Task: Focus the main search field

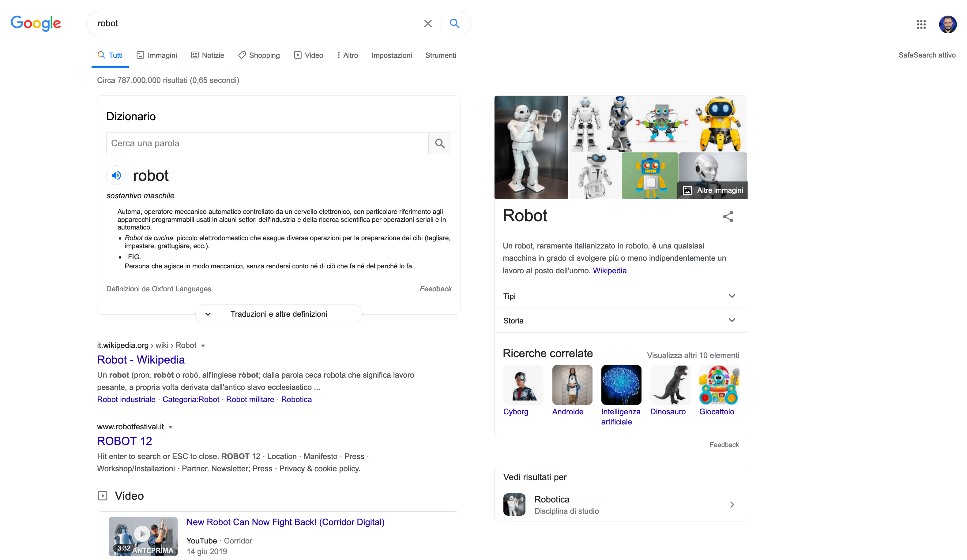Action: (x=257, y=24)
